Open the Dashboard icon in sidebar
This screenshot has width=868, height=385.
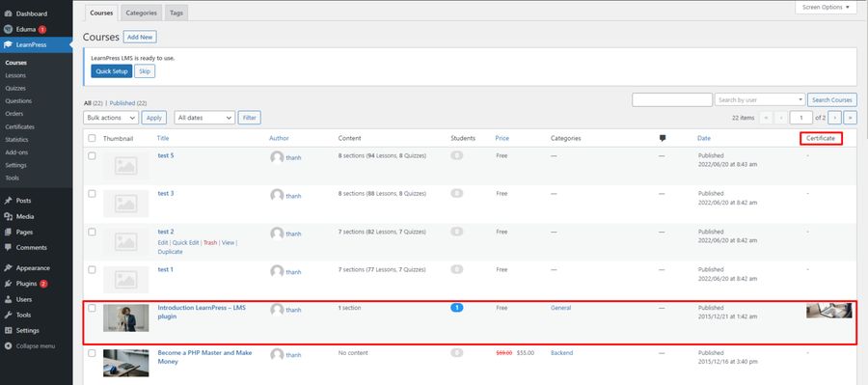tap(8, 14)
